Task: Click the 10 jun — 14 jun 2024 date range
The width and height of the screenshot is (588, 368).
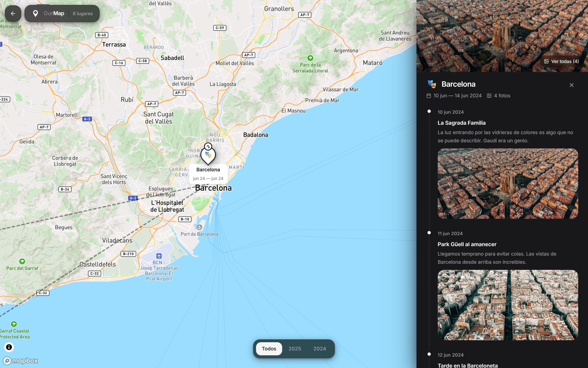Action: tap(457, 96)
